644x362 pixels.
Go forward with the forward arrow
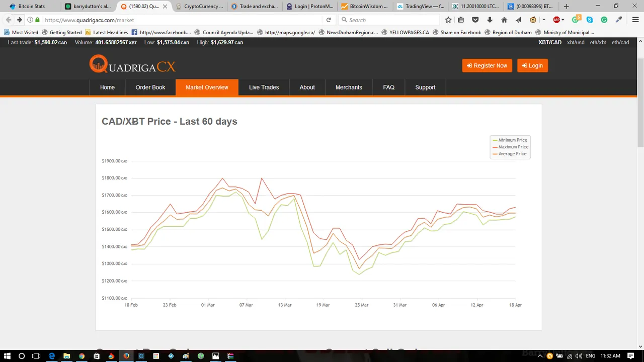[x=19, y=20]
